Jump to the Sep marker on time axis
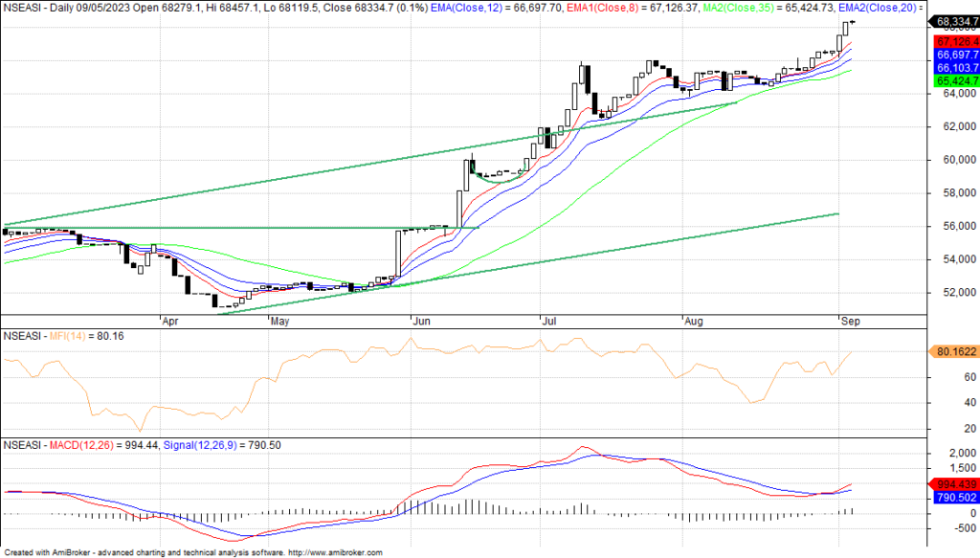 click(x=850, y=323)
